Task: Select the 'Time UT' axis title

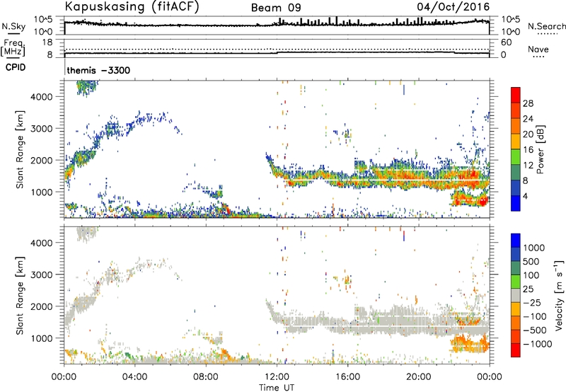Action: pyautogui.click(x=277, y=388)
